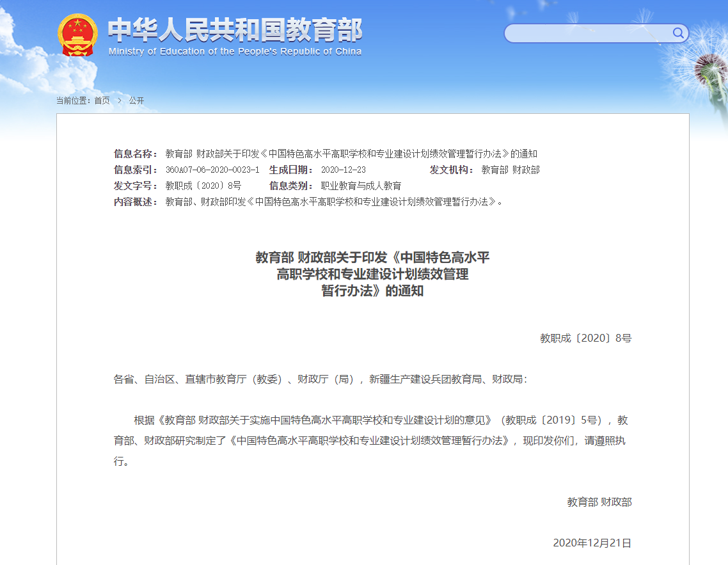Click the 发文字号 label
This screenshot has width=728, height=565.
[136, 186]
